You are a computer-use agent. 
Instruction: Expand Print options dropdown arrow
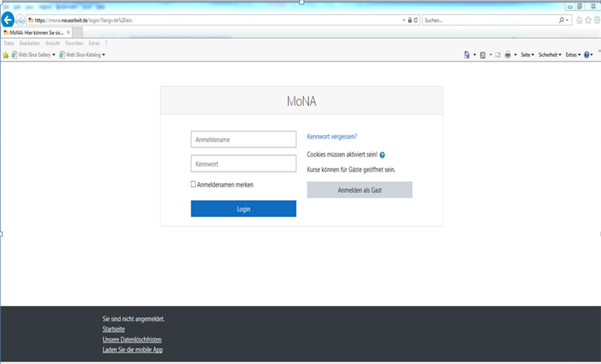516,55
